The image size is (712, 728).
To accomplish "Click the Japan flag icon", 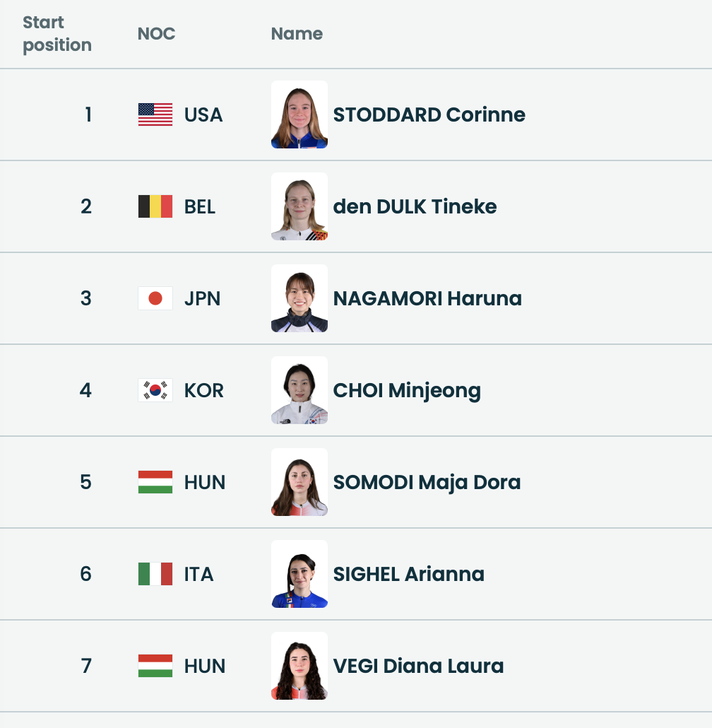I will (x=155, y=298).
